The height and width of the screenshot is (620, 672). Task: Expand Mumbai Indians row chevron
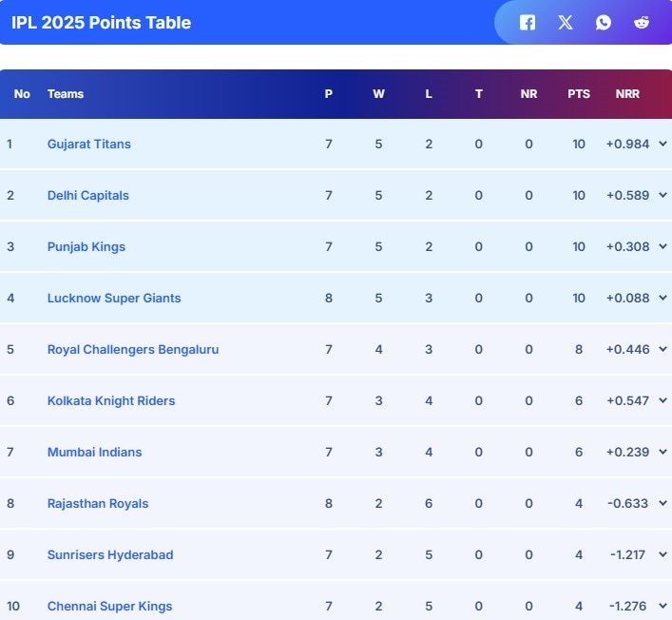coord(662,452)
